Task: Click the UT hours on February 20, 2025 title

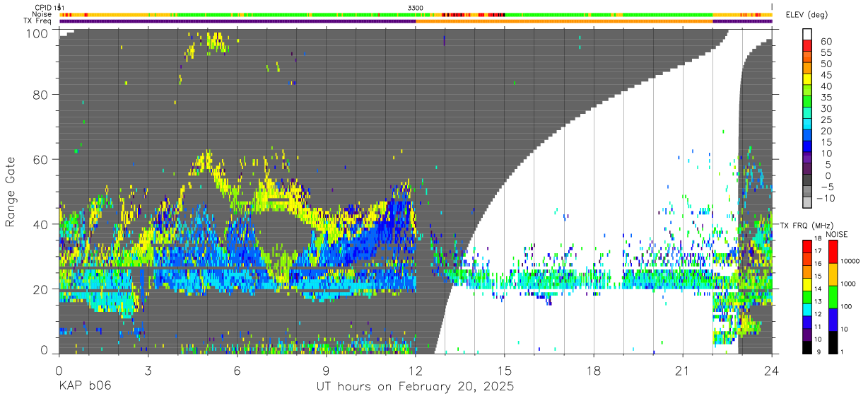Action: point(415,388)
